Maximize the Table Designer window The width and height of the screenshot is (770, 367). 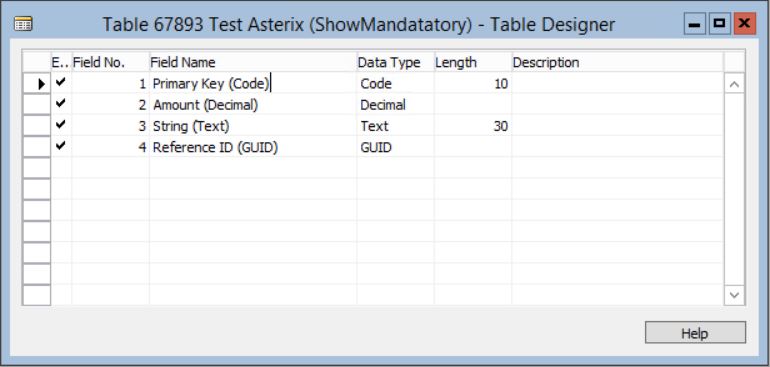(720, 24)
